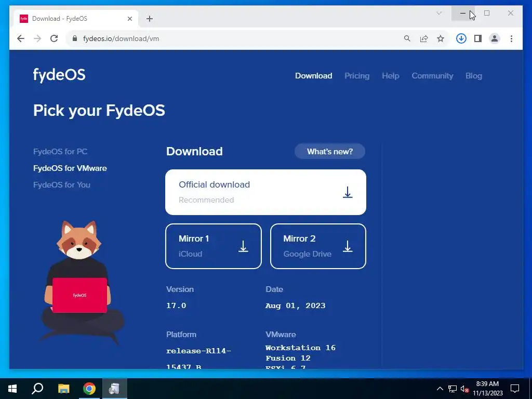Share this page using the share icon
Viewport: 532px width, 399px height.
click(x=424, y=38)
